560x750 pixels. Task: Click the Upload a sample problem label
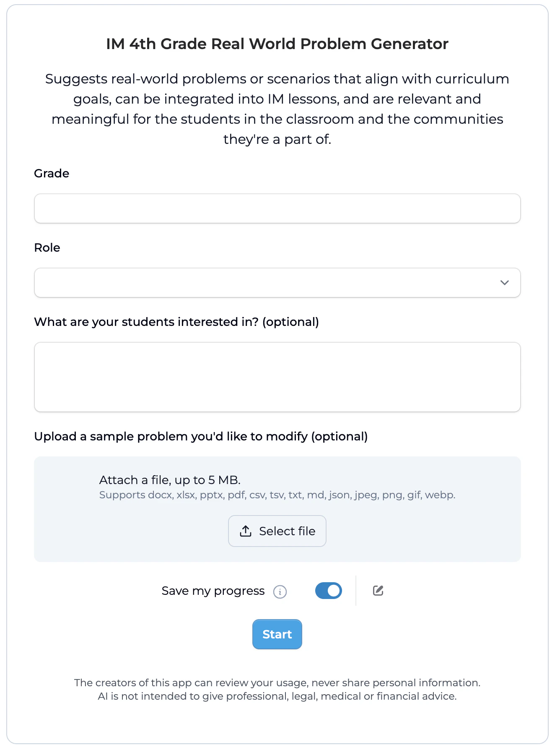[201, 437]
